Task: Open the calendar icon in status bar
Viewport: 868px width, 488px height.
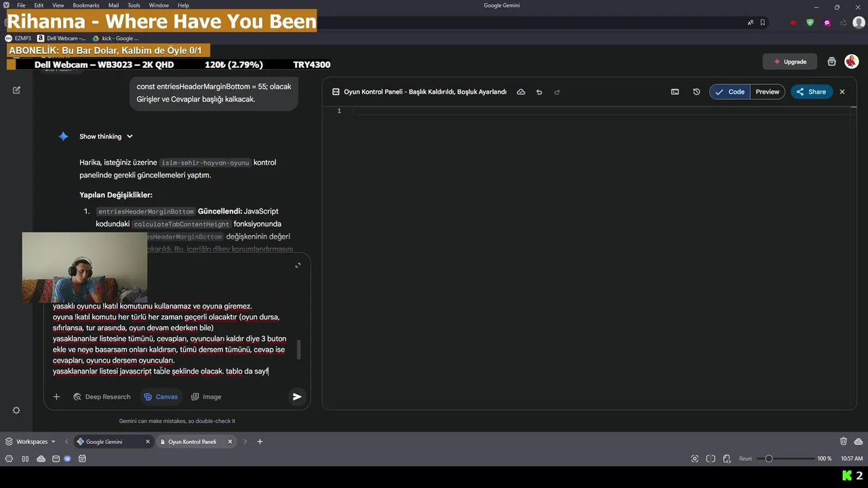Action: [82, 458]
